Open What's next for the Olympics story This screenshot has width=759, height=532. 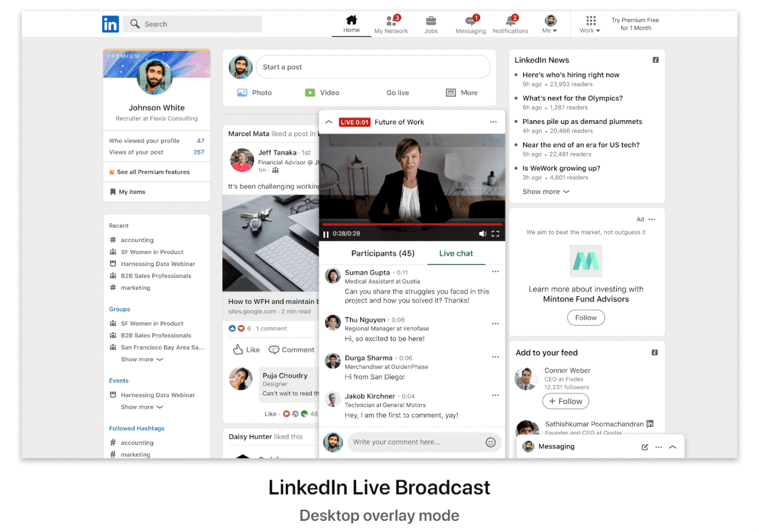(572, 98)
